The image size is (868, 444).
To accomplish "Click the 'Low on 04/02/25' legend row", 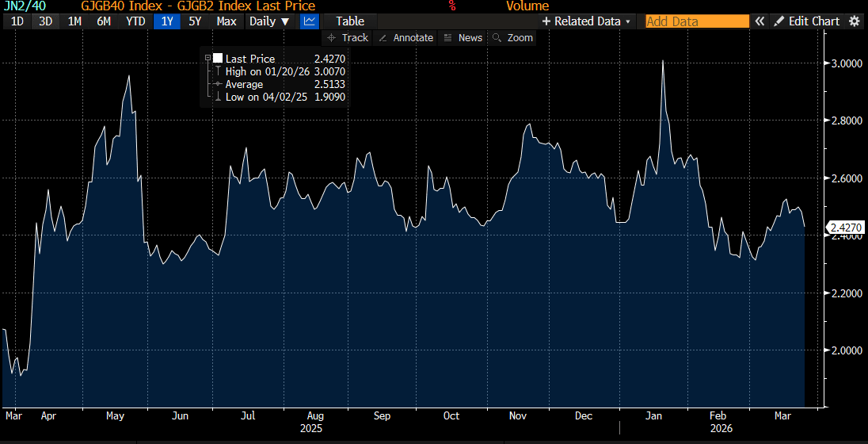I will click(x=280, y=97).
